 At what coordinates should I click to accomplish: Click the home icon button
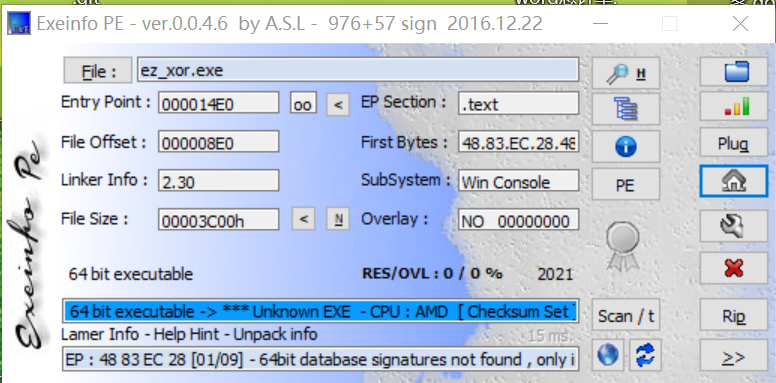coord(734,181)
